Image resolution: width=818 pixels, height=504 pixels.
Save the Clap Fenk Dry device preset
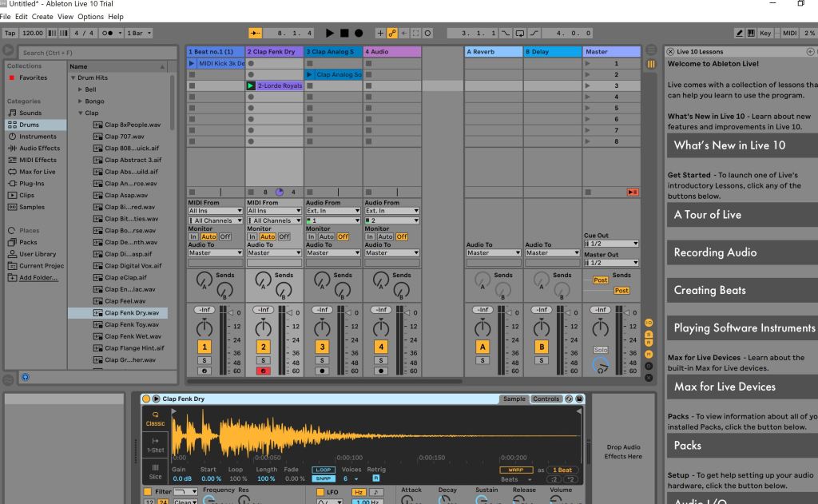click(579, 399)
